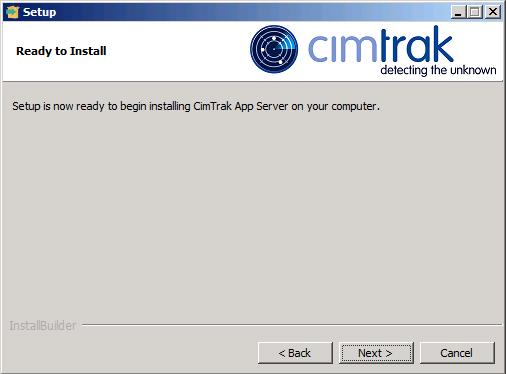The image size is (506, 374).
Task: Click the empty gray panel area below message
Action: (253, 213)
